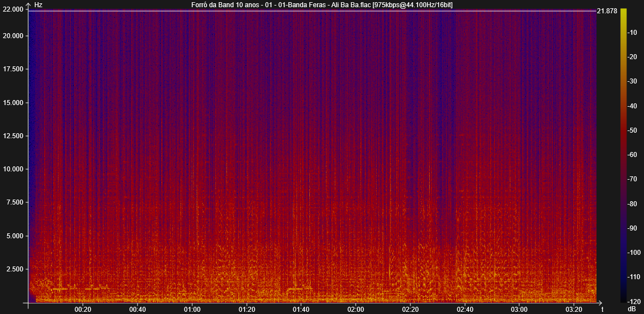Click the 01:20 time marker

pyautogui.click(x=246, y=309)
